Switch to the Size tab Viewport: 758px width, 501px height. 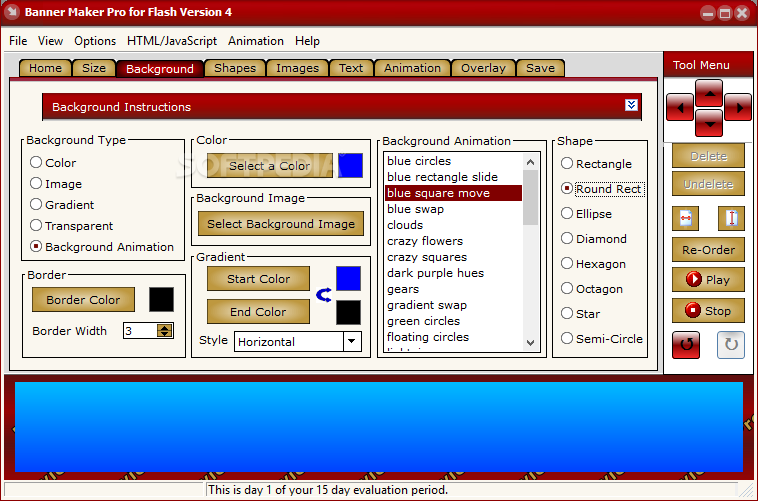94,68
